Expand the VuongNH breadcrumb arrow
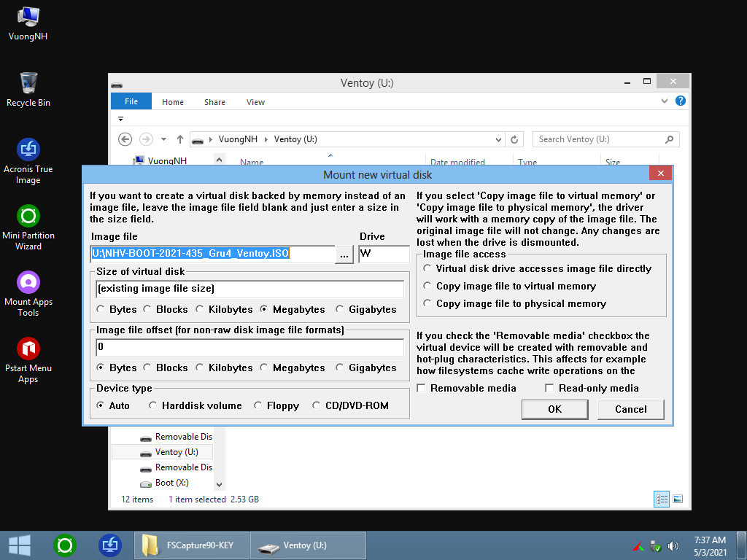The width and height of the screenshot is (747, 560). click(x=266, y=139)
